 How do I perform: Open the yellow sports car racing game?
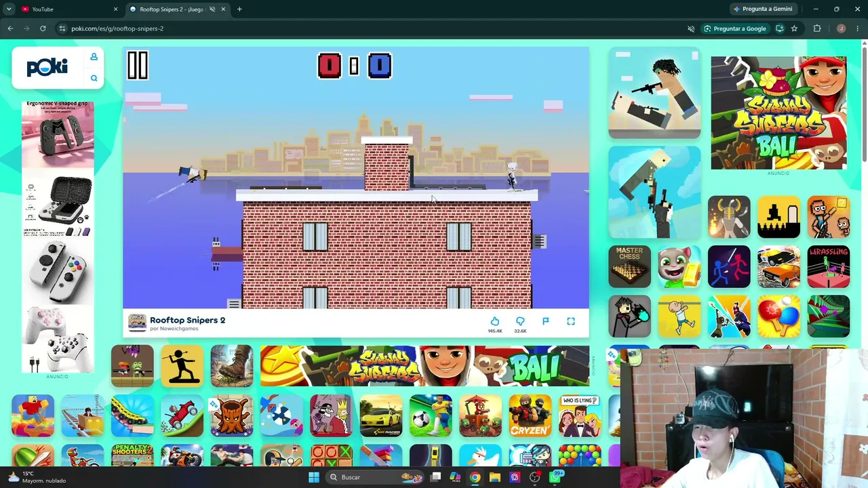381,415
